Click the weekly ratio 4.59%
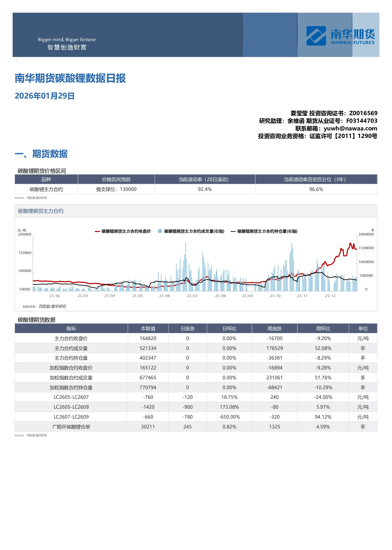392x550 pixels. tap(323, 427)
